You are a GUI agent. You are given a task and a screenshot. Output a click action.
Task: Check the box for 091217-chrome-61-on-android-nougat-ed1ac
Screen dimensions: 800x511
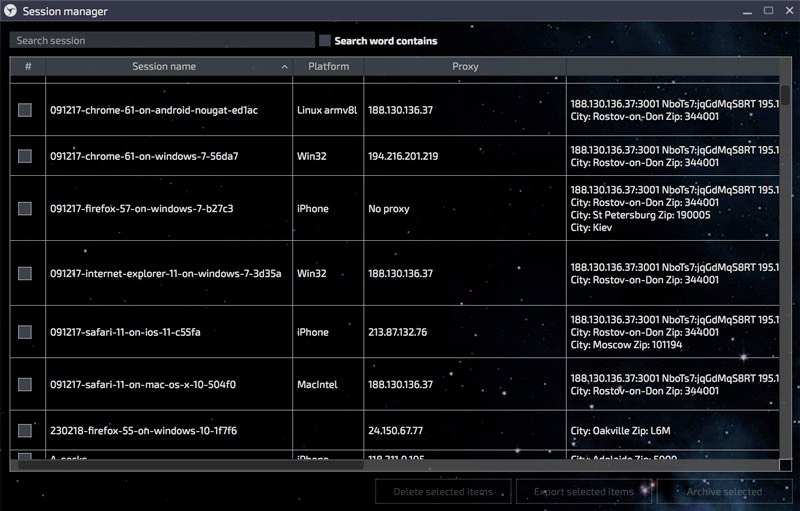click(x=25, y=110)
